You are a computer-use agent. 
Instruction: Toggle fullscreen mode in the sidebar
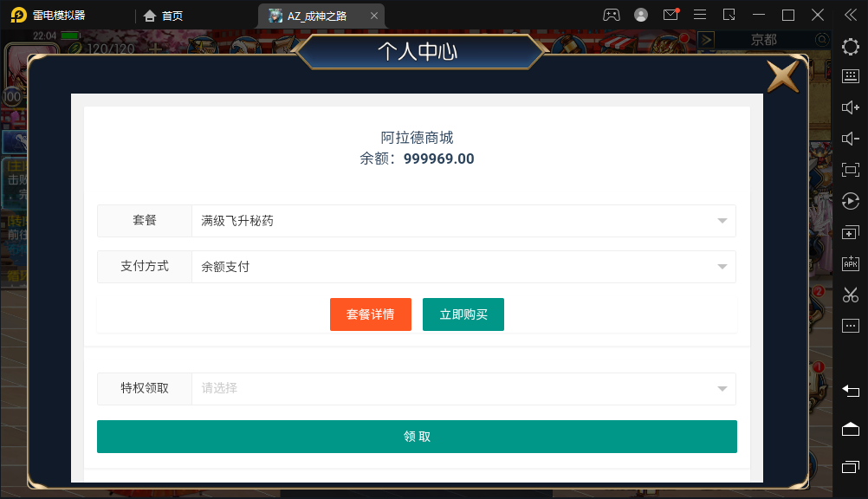[850, 170]
